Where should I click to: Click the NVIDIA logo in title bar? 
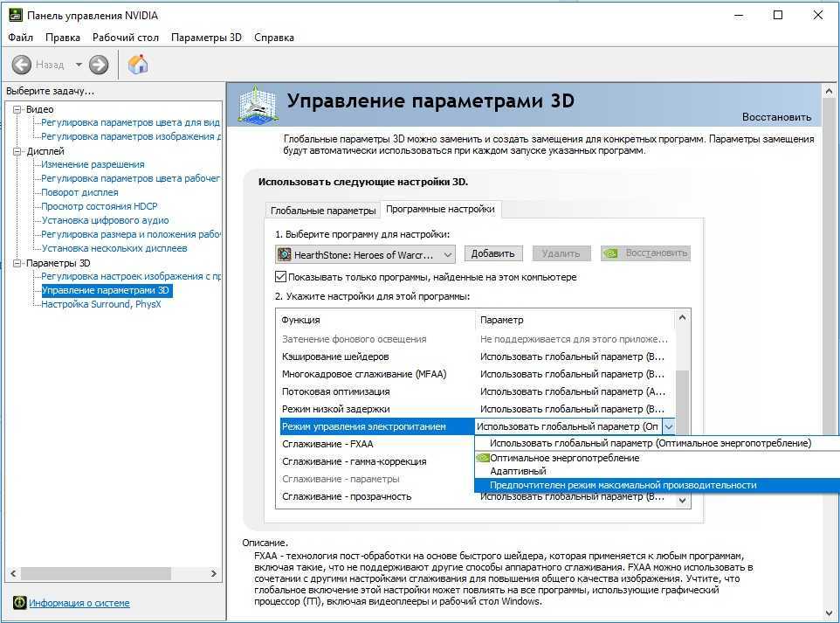tap(16, 16)
